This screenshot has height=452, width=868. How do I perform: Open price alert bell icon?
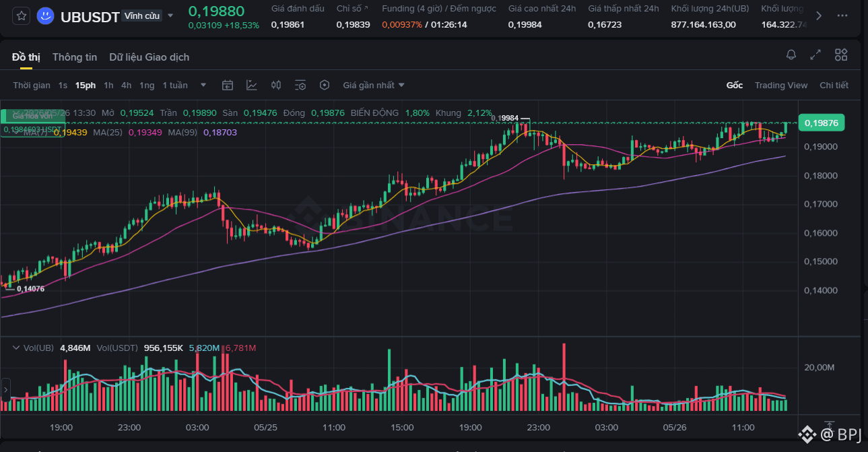point(791,55)
